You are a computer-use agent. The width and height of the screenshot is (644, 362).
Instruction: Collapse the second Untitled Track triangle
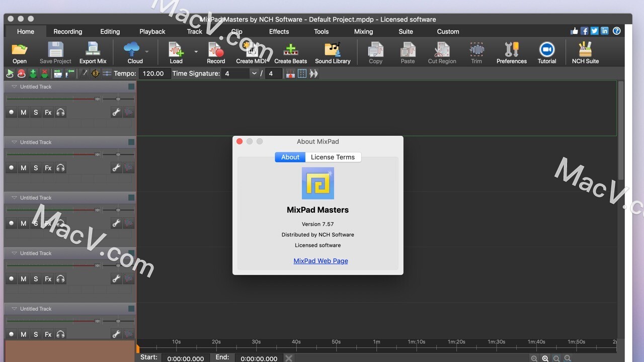[x=14, y=142]
